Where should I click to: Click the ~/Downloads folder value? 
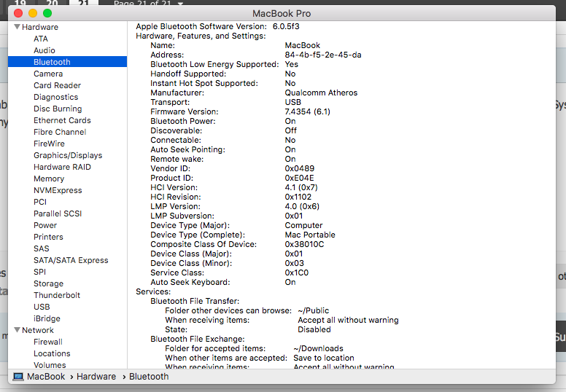[x=318, y=348]
